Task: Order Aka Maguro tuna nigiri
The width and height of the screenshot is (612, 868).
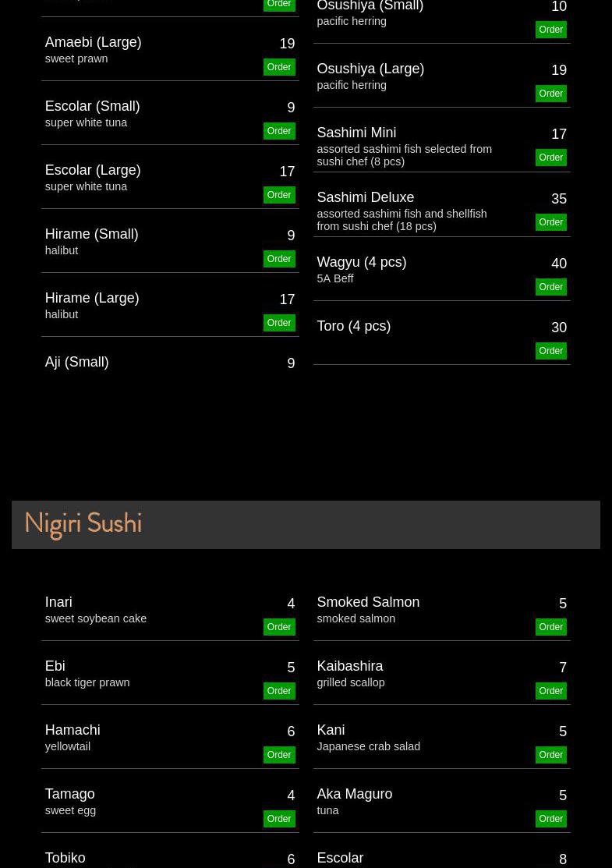Action: pos(550,819)
